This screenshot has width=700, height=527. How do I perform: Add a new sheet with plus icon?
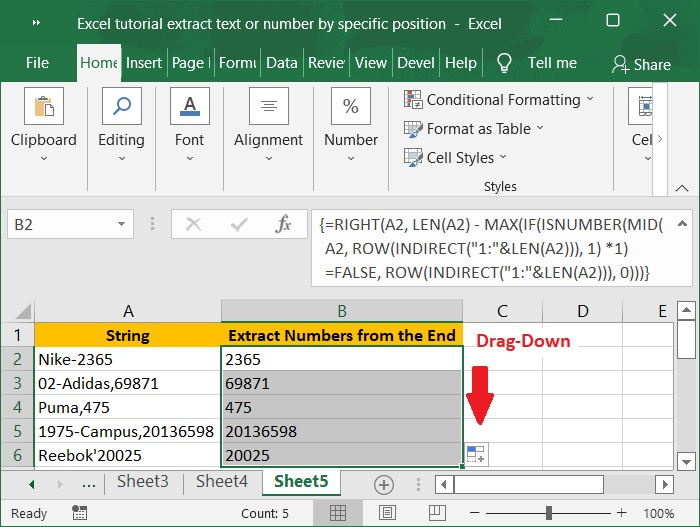pyautogui.click(x=383, y=484)
